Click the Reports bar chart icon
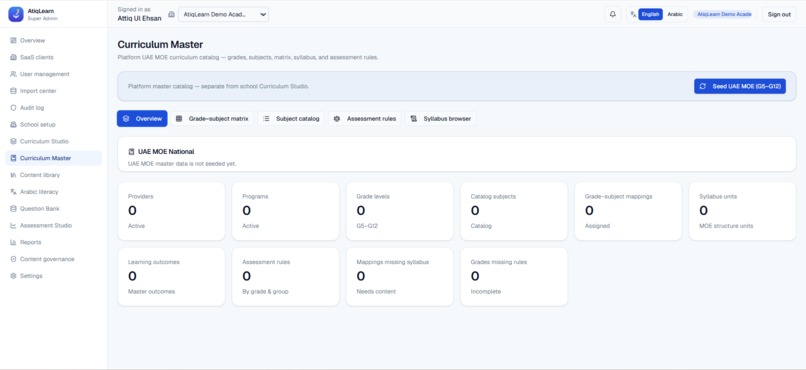The image size is (806, 370). tap(13, 243)
